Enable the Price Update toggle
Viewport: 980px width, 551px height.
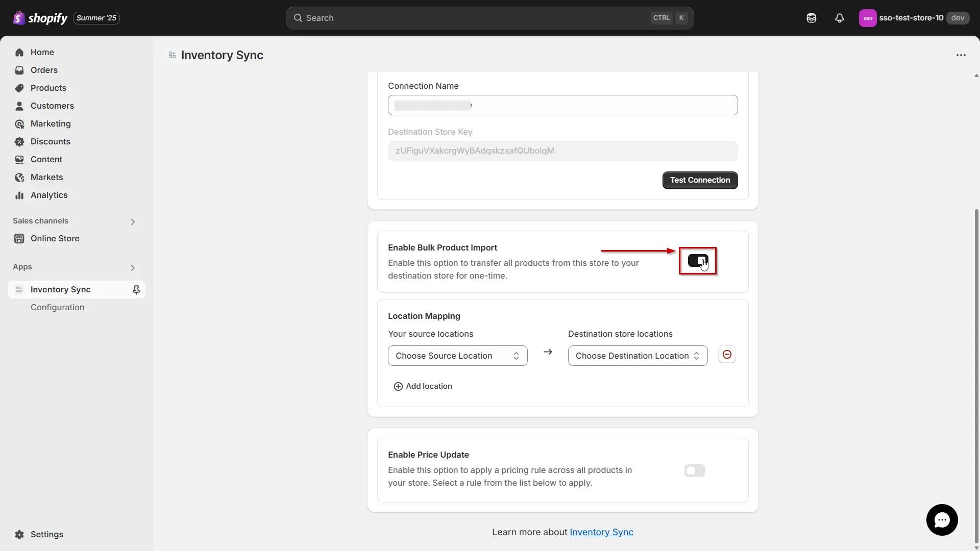694,470
